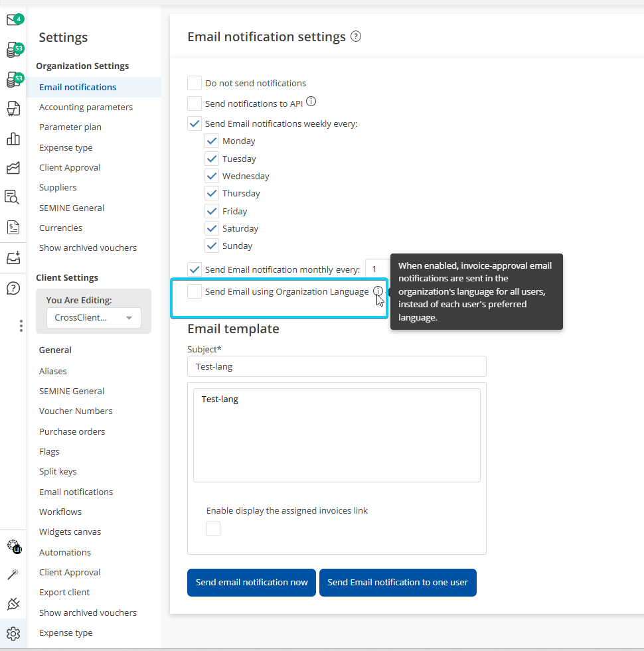This screenshot has height=651, width=644.
Task: Open the area graph icon in sidebar
Action: [13, 168]
